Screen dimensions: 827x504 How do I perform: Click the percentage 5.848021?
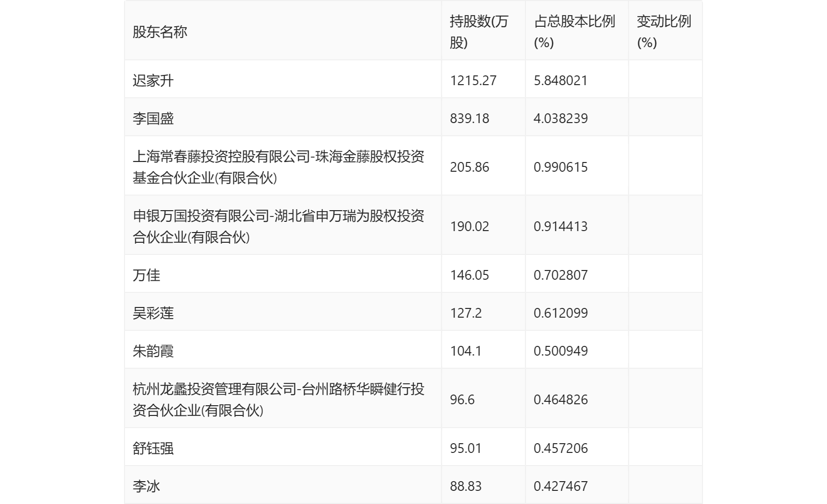(561, 80)
